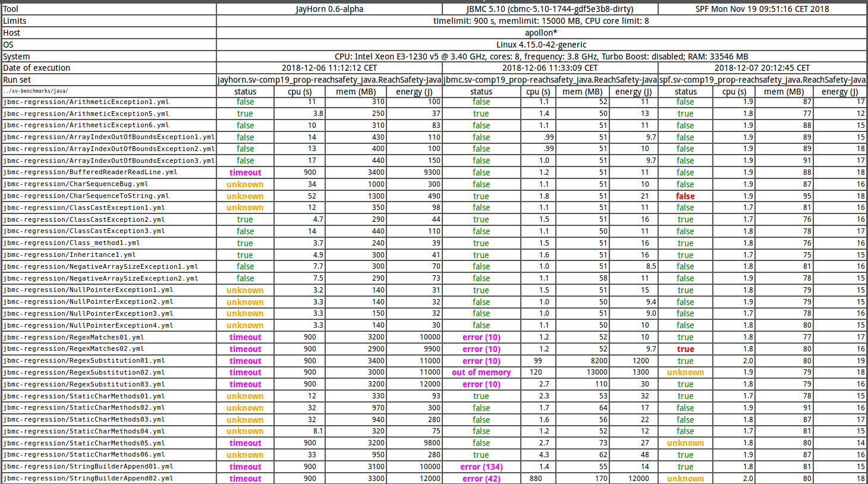Viewport: 868px width, 484px height.
Task: Click the ../sv-benchmarks/java/ path header
Action: click(36, 92)
